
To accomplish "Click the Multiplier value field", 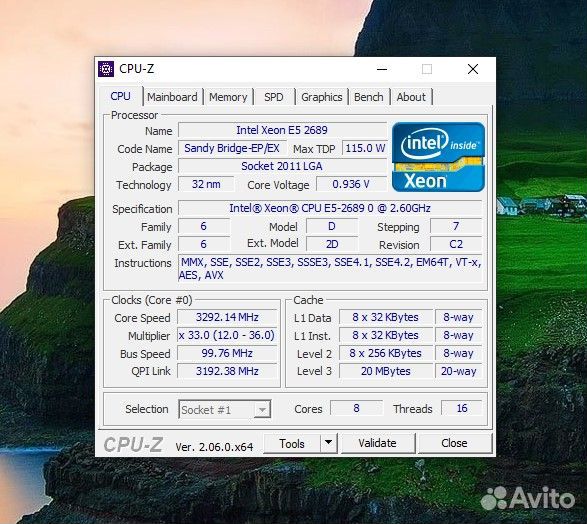I will tap(227, 335).
